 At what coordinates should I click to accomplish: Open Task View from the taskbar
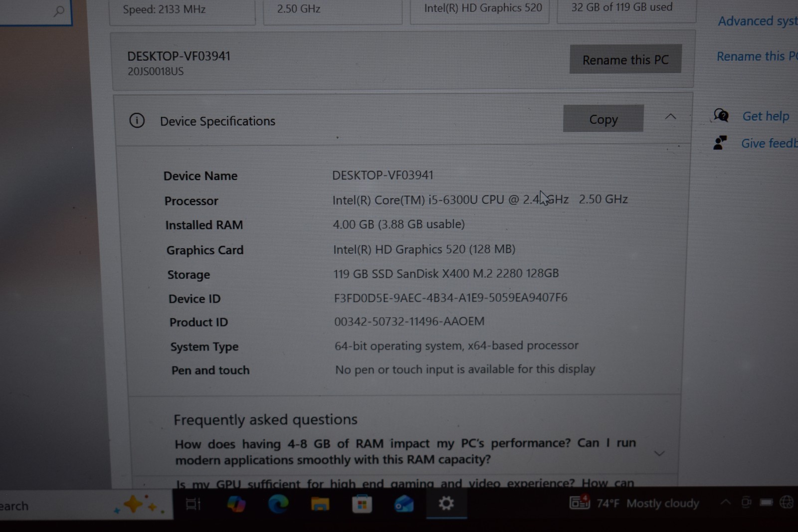coord(193,504)
